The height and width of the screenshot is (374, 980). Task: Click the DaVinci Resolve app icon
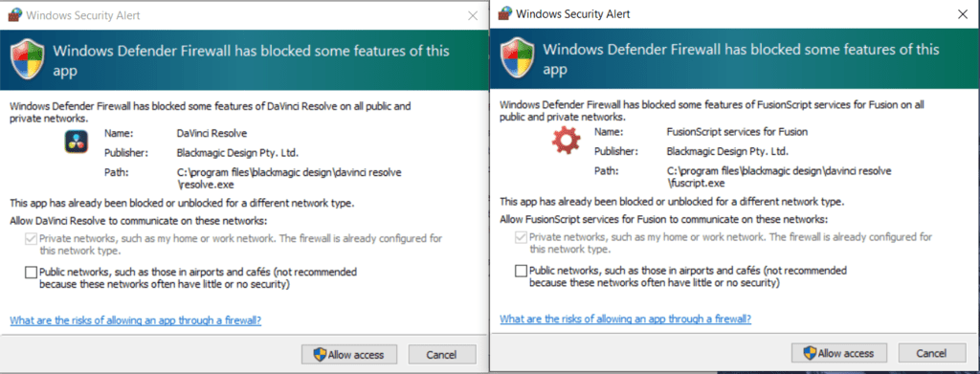[77, 142]
